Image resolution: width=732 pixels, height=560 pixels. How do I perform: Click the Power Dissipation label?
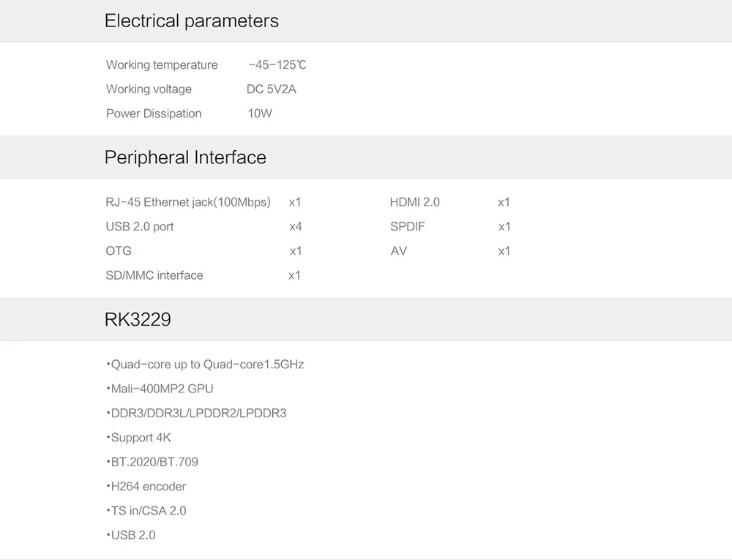[x=154, y=113]
